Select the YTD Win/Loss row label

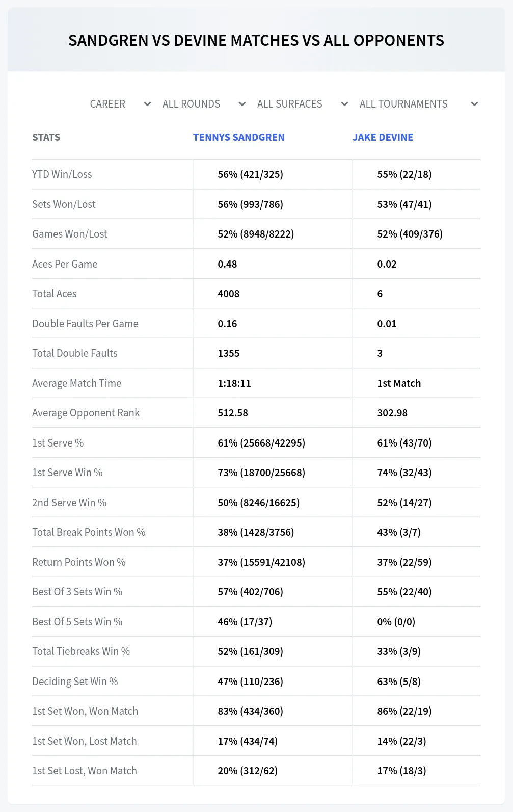[62, 174]
